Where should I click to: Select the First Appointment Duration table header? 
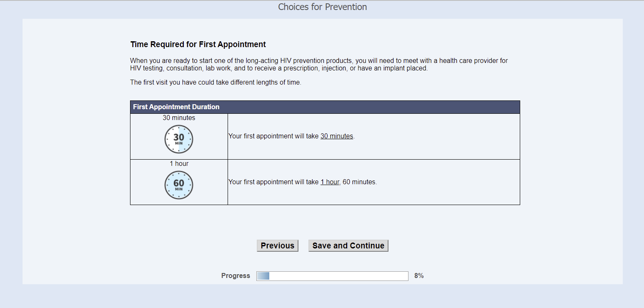(176, 107)
